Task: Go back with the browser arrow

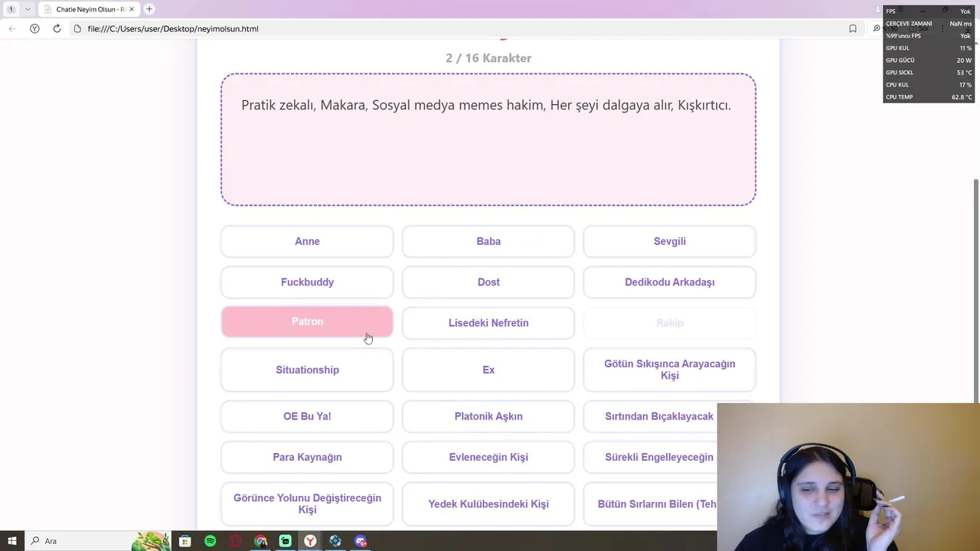Action: click(12, 28)
